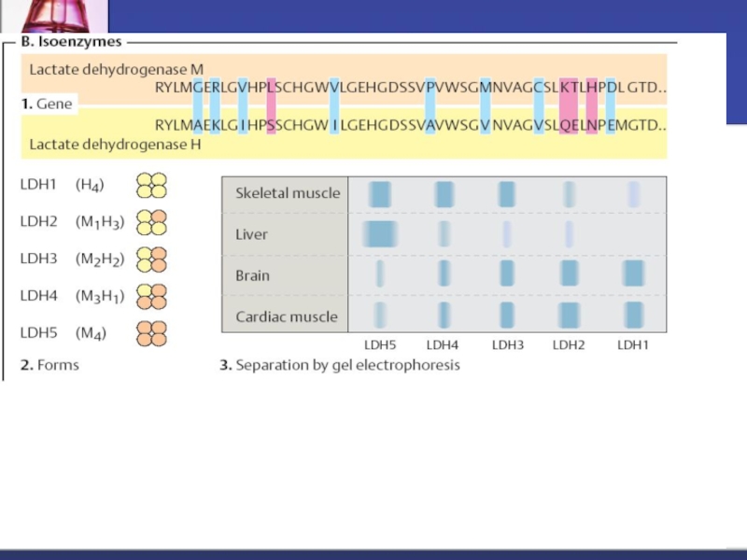Click the Brain LDH3 gel band
This screenshot has height=560, width=747.
pos(507,273)
